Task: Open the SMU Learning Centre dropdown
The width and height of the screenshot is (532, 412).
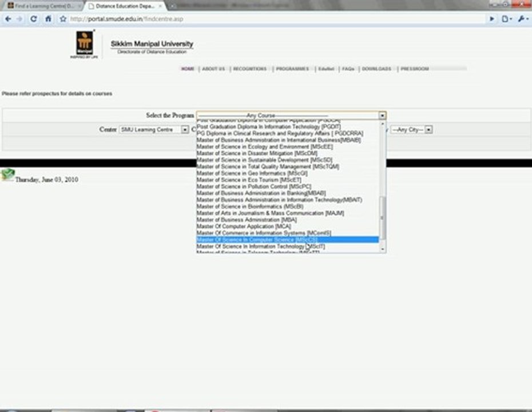Action: [x=153, y=130]
